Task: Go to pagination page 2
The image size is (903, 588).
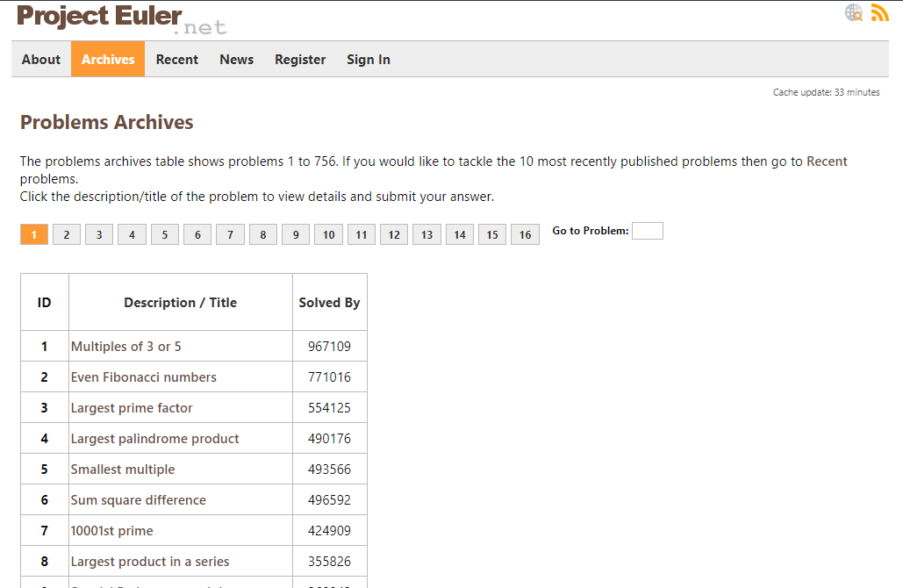Action: coord(67,234)
